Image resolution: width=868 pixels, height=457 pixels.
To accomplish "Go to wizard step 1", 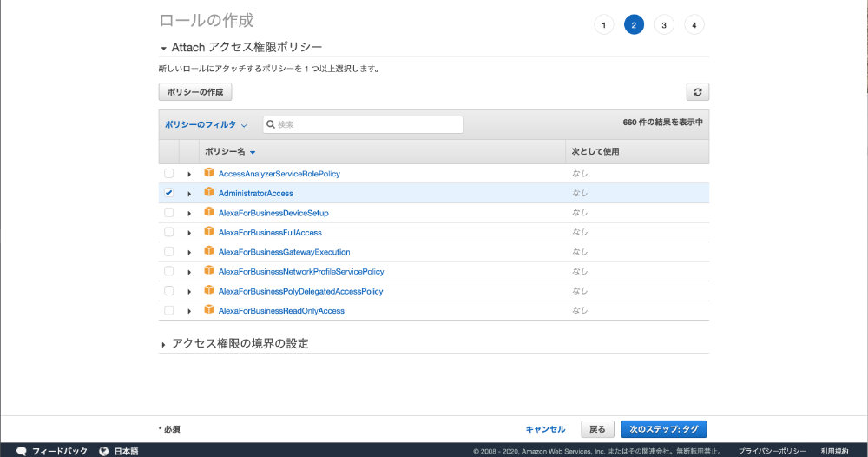I will [x=603, y=25].
